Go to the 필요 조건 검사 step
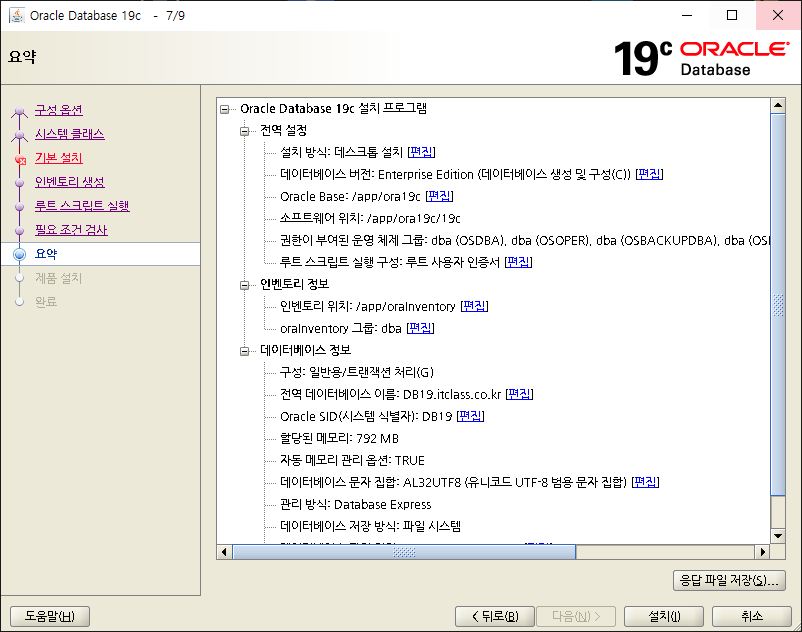802x632 pixels. 71,230
